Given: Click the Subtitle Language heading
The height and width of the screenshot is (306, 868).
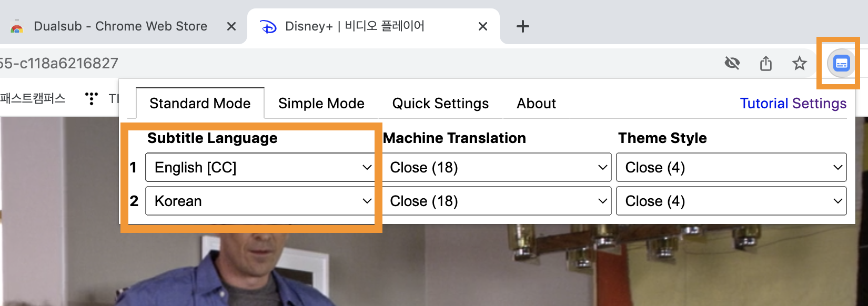Looking at the screenshot, I should pos(212,138).
